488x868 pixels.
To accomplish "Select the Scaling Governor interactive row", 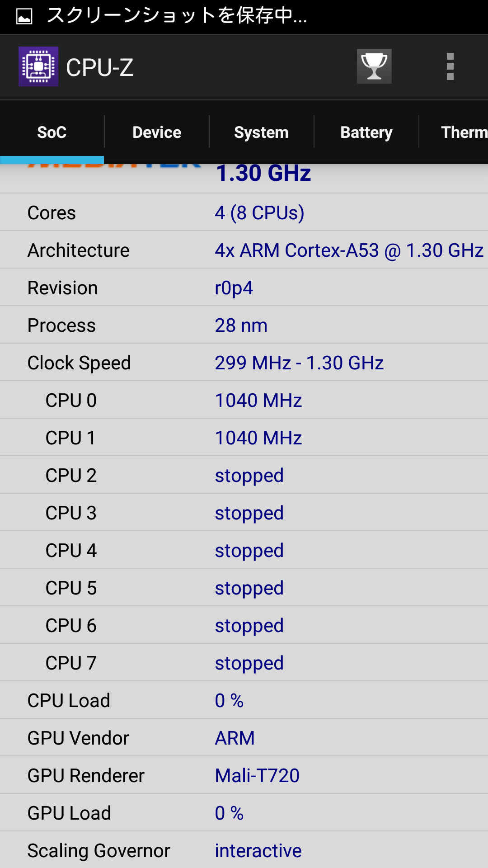I will point(244,850).
